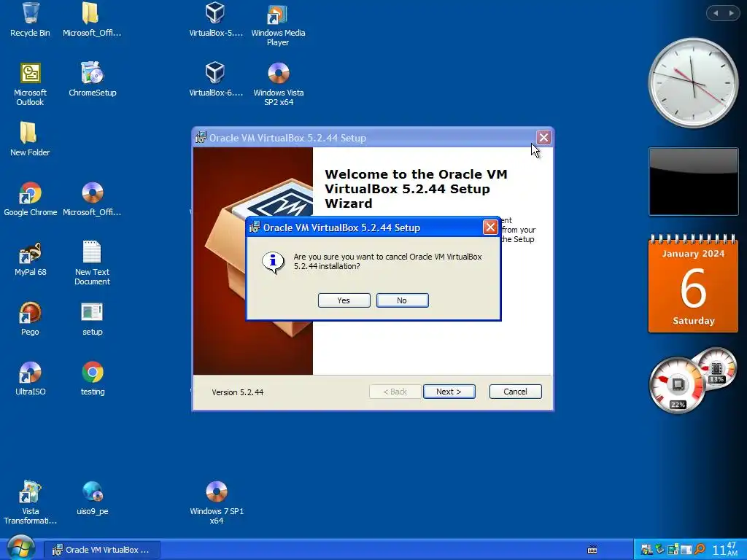
Task: Select the Windows 7 SP1 x64 disc icon
Action: pyautogui.click(x=216, y=503)
